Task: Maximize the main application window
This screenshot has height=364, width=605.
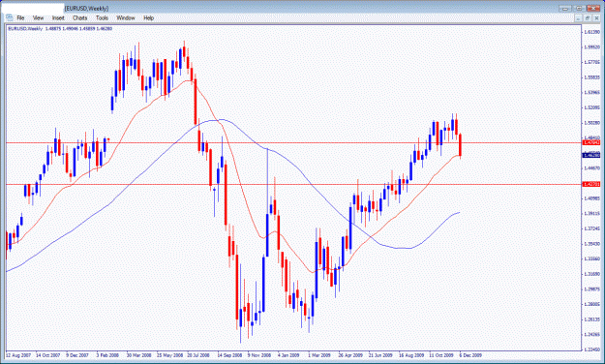Action: (579, 8)
